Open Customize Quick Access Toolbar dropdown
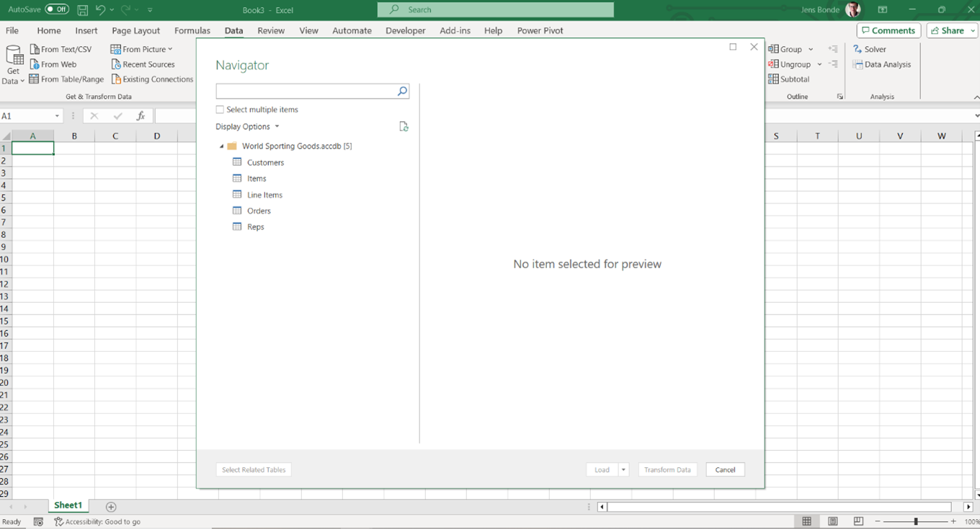The height and width of the screenshot is (530, 980). pos(150,10)
